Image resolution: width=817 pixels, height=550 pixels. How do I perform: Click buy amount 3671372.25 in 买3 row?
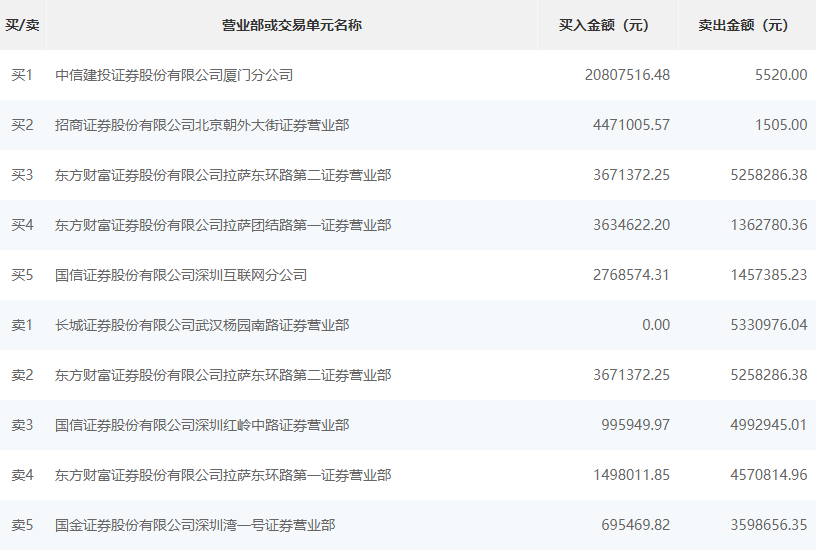tap(632, 175)
